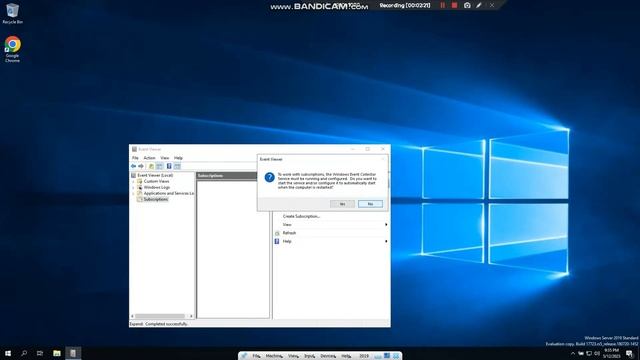Viewport: 640px width, 360px height.
Task: Click the taskbar clock
Action: pyautogui.click(x=611, y=353)
